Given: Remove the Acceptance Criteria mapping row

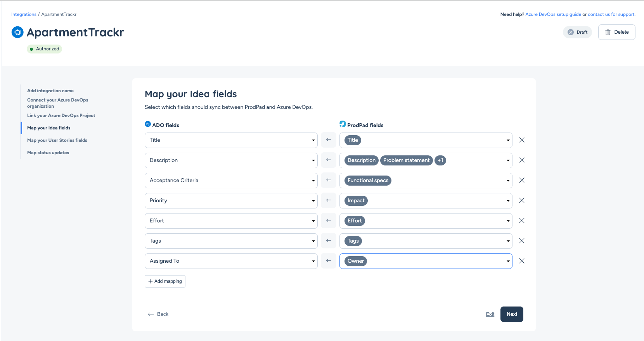Looking at the screenshot, I should coord(522,181).
